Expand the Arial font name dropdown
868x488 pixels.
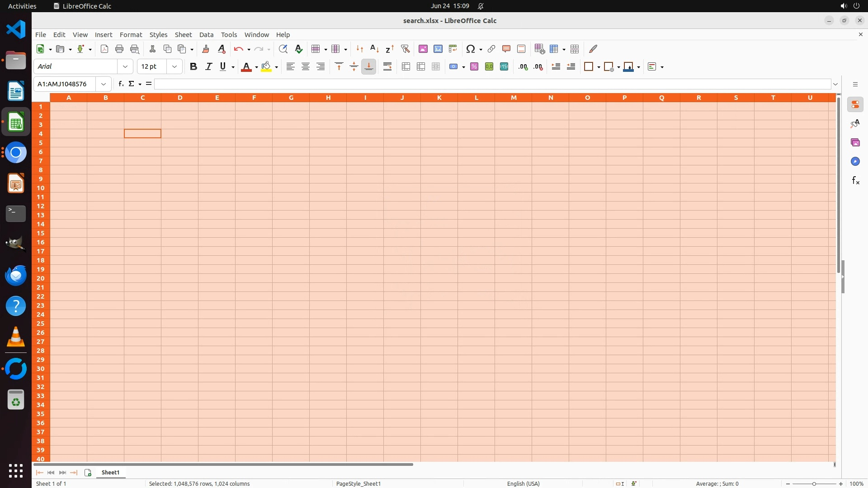[x=125, y=67]
